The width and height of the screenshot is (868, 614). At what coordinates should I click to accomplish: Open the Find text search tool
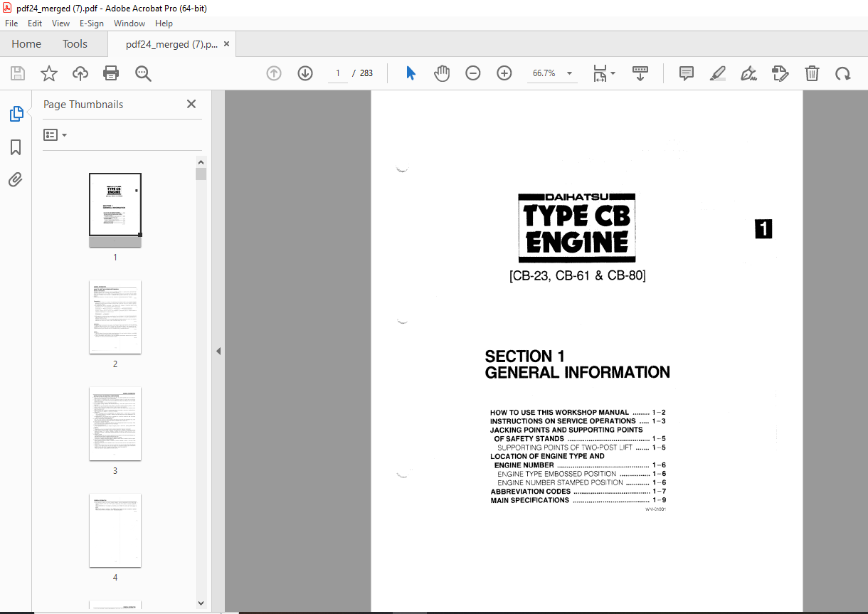pyautogui.click(x=144, y=73)
